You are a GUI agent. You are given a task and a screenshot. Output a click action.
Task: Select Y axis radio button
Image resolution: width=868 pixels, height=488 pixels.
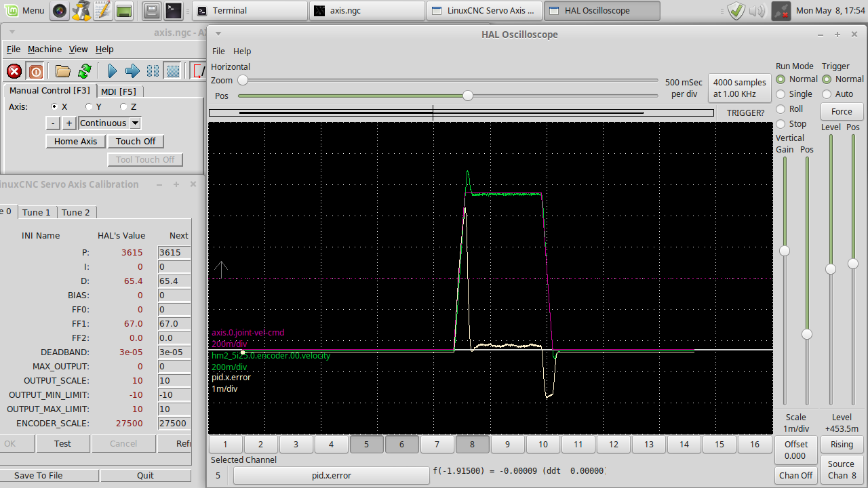[89, 106]
